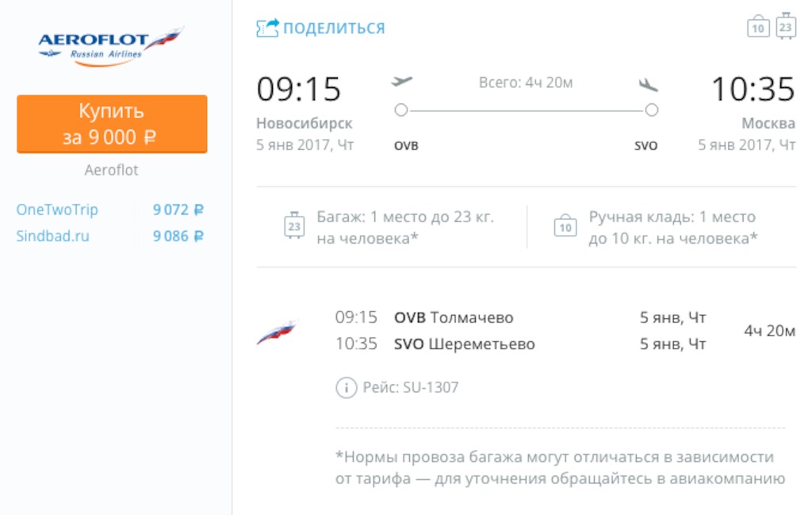Click the flight number Рейс: SU-1307
The image size is (812, 515).
(x=411, y=387)
